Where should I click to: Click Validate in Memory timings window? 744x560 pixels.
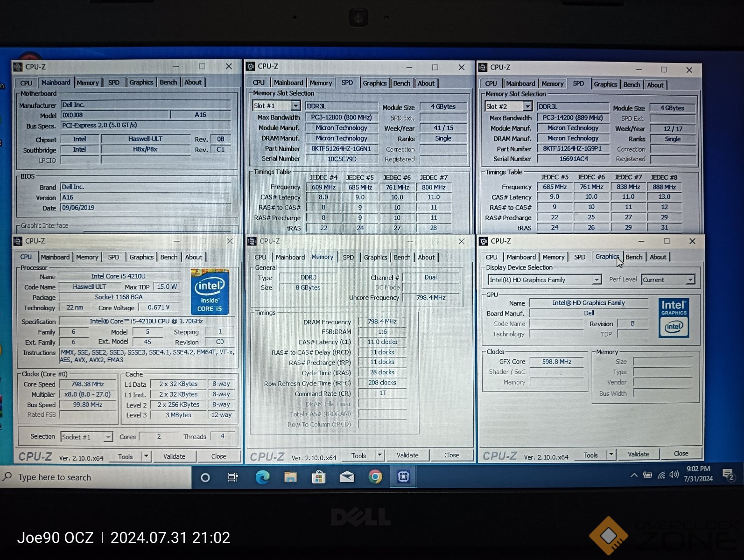tap(407, 455)
